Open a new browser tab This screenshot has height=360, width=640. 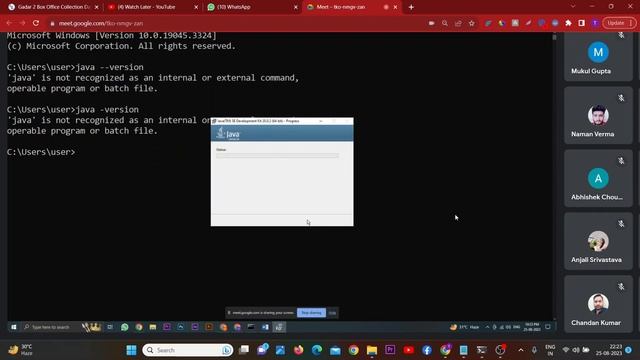(x=411, y=7)
